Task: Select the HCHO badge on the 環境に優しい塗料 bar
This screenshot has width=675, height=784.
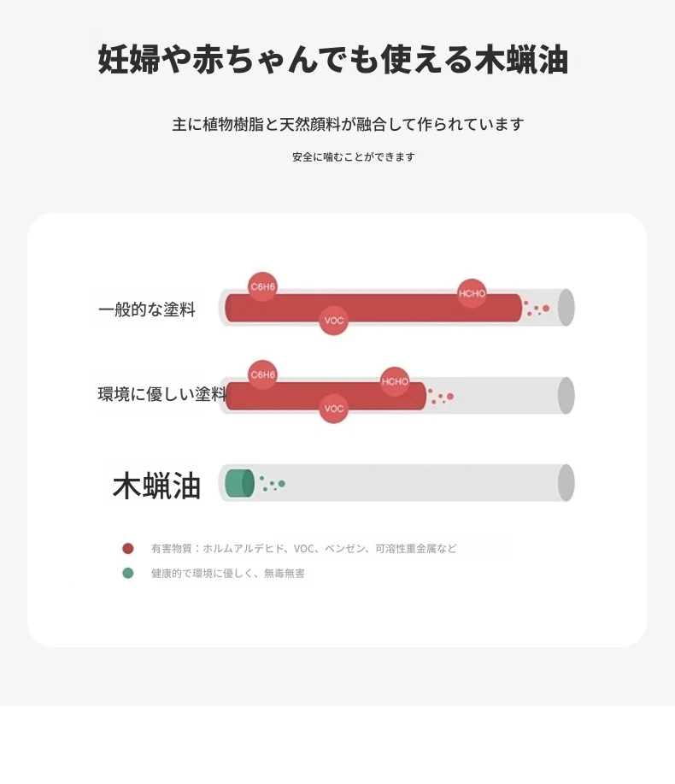Action: point(395,381)
